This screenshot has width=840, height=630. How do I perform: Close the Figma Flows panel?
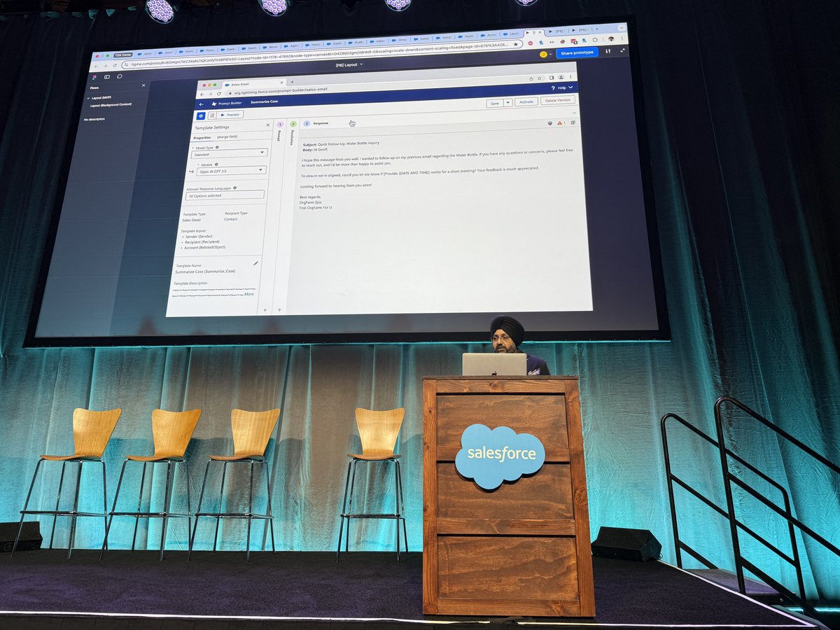[143, 85]
